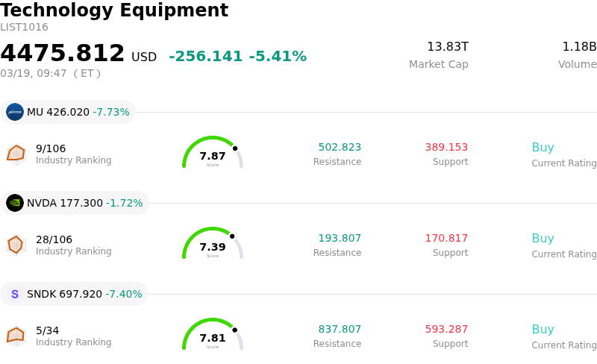597x364 pixels.
Task: Click the SNDK score gauge showing 7.81
Action: pos(213,336)
